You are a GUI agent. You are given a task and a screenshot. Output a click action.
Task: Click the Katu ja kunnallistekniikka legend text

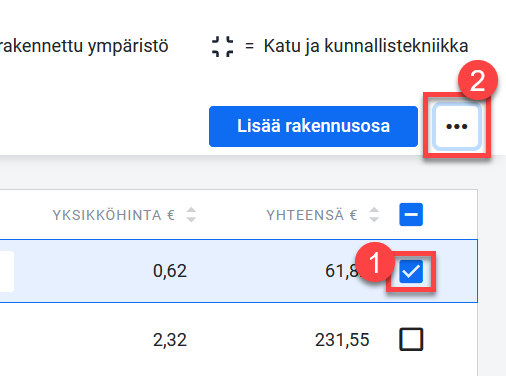click(x=366, y=46)
